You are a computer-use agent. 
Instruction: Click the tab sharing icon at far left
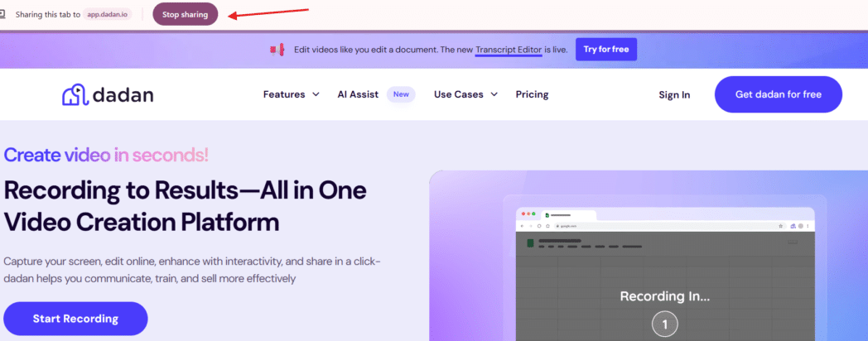pos(3,14)
